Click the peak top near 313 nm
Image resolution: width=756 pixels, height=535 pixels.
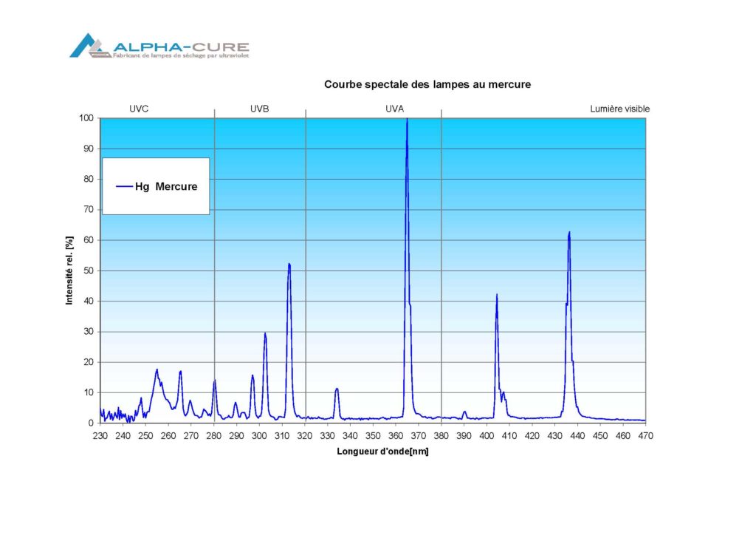[289, 265]
